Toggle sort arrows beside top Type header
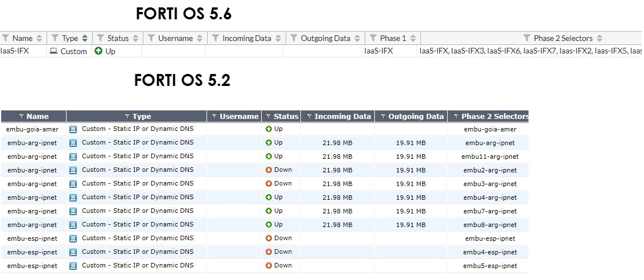 point(85,38)
